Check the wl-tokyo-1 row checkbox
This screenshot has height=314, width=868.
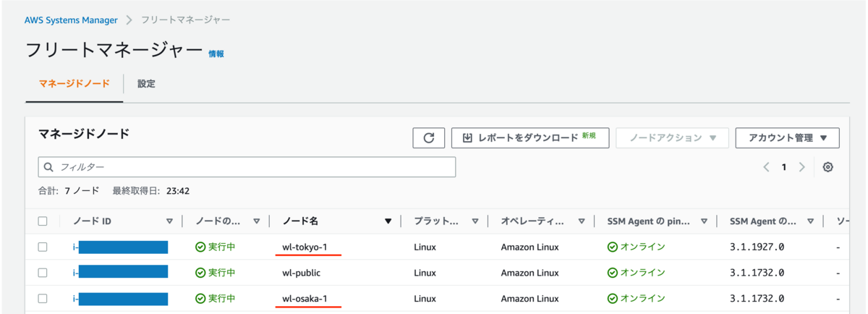click(43, 247)
